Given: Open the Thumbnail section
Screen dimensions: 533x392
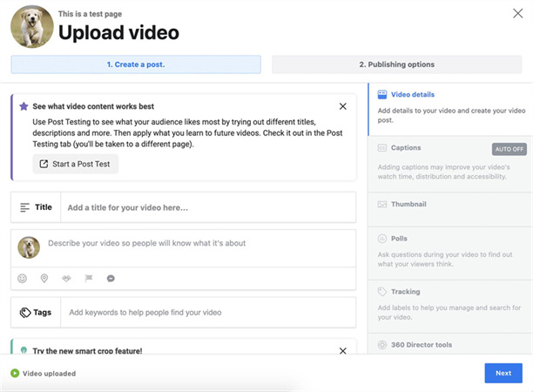Looking at the screenshot, I should click(x=408, y=204).
